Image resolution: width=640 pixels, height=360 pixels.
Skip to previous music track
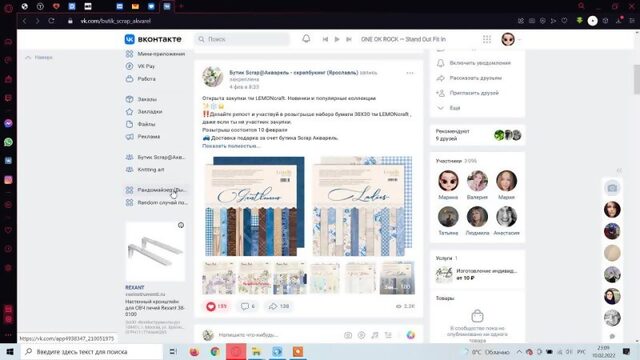point(325,39)
